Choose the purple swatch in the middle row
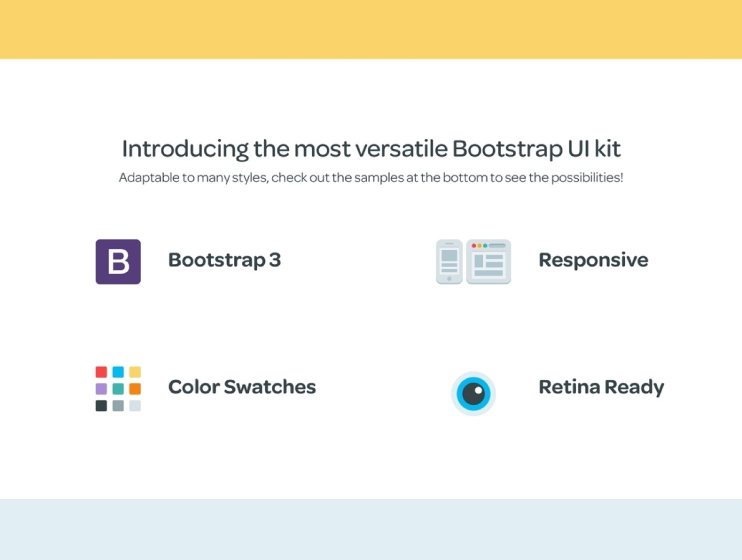Screen dimensions: 742x560 [x=101, y=389]
